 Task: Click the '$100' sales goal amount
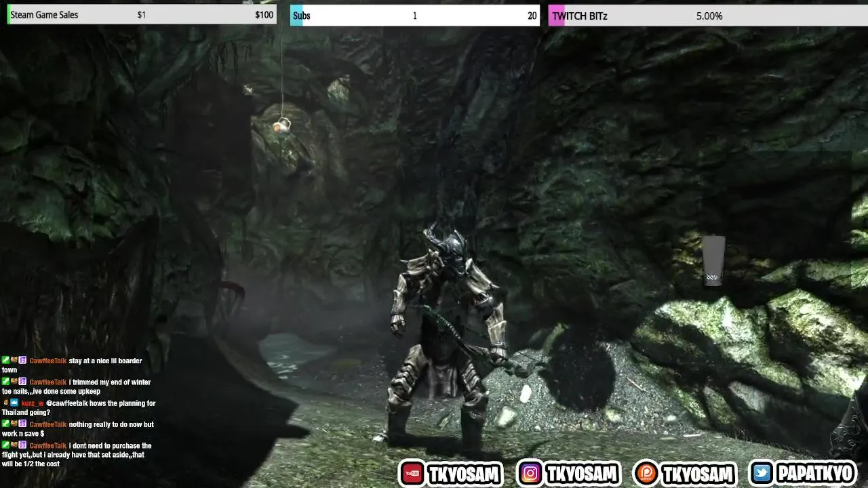coord(264,15)
